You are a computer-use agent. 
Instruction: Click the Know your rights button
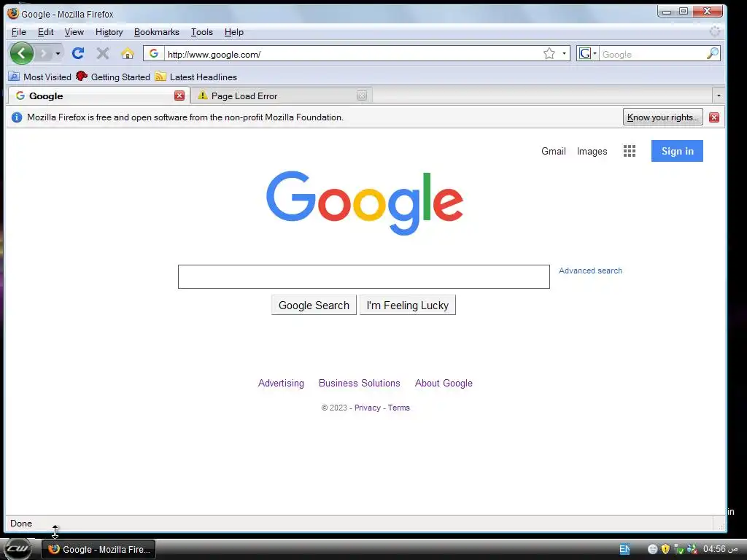[662, 117]
